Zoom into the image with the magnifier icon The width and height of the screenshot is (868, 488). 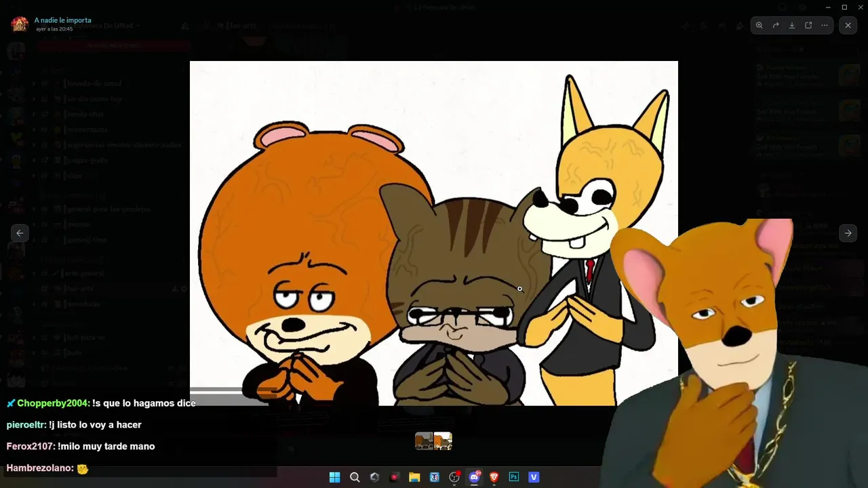[759, 25]
